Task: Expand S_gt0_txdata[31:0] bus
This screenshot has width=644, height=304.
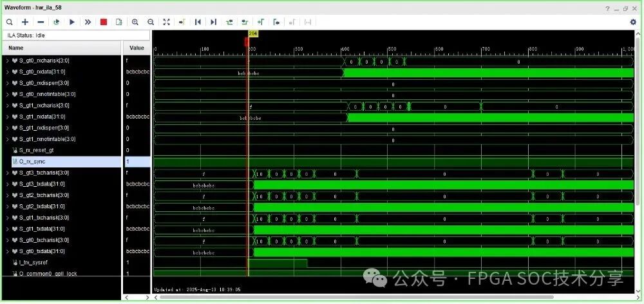Action: click(7, 251)
